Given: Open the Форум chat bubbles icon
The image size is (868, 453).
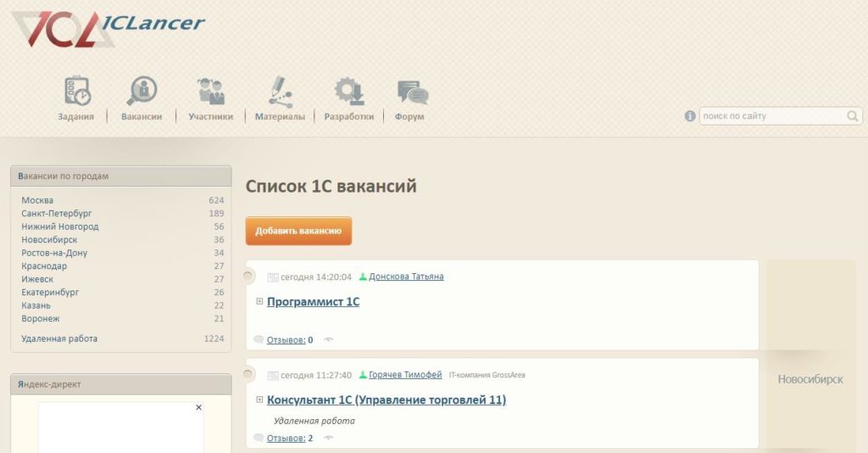Looking at the screenshot, I should click(x=413, y=92).
